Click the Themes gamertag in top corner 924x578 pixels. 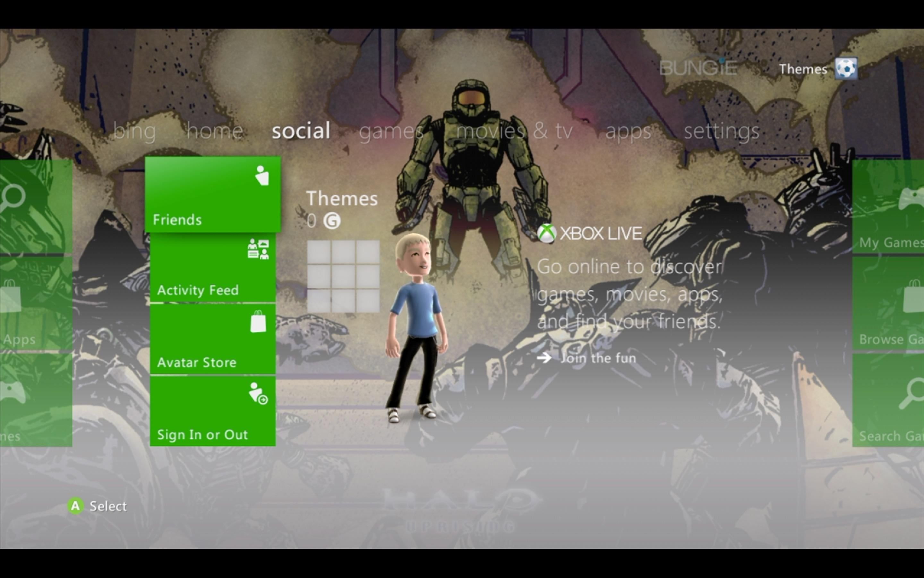tap(803, 69)
